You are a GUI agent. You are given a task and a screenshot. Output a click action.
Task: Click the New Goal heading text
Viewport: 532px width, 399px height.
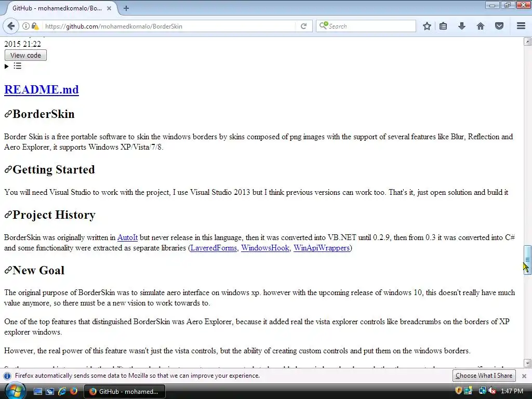[38, 270]
